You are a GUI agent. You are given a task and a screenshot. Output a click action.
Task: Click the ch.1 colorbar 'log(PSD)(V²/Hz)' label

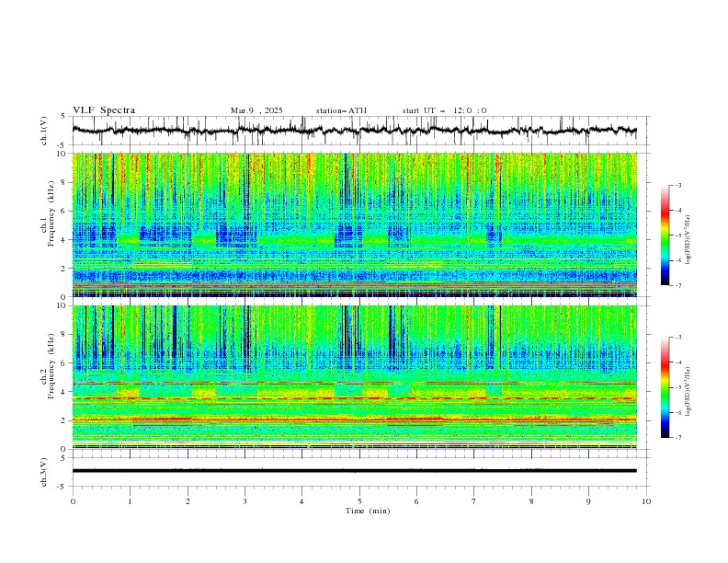(688, 240)
